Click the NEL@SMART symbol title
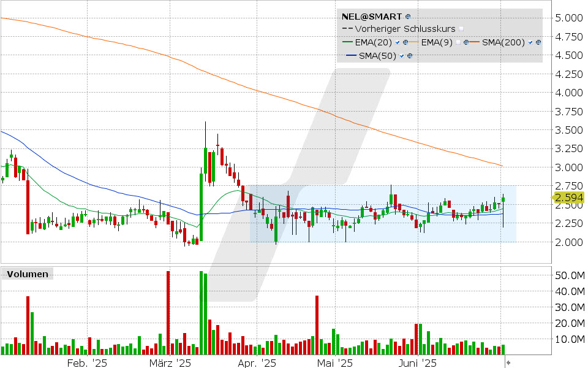The image size is (588, 368). (372, 17)
